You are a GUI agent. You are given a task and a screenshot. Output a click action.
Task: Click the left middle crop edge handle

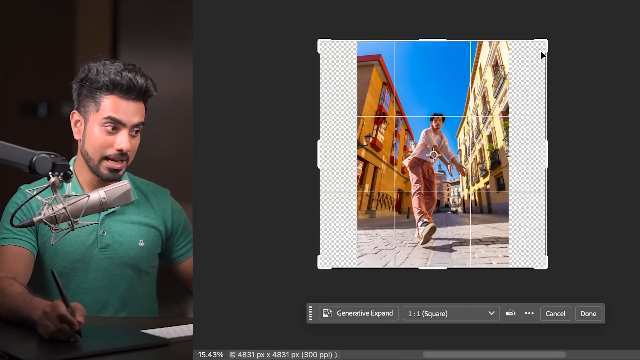coord(319,154)
